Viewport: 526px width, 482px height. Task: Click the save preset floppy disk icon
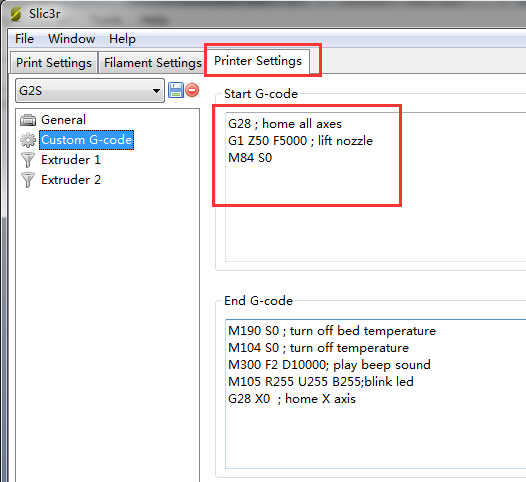pos(175,90)
